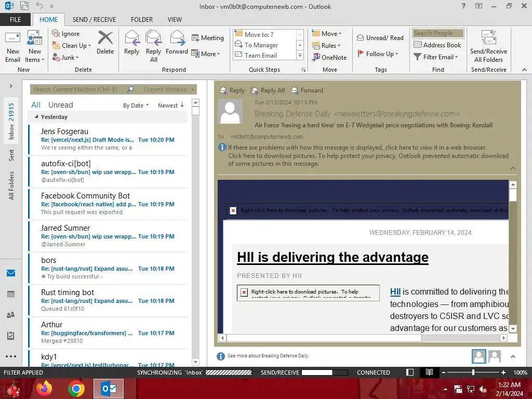
Task: Switch to the FOLDER tab
Action: coord(142,20)
